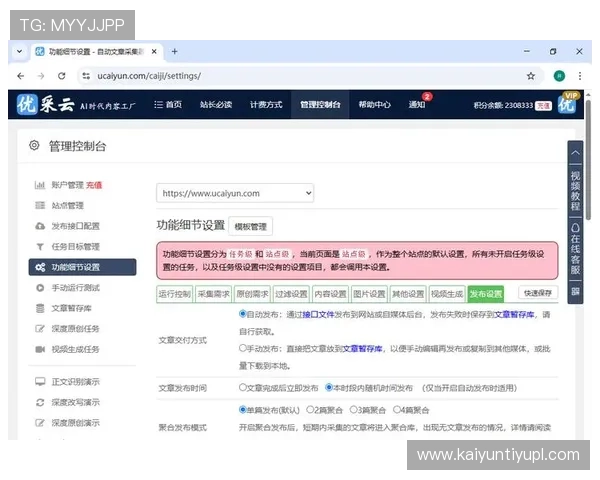600x480 pixels.
Task: Switch to 其他设置 tab
Action: pyautogui.click(x=408, y=294)
